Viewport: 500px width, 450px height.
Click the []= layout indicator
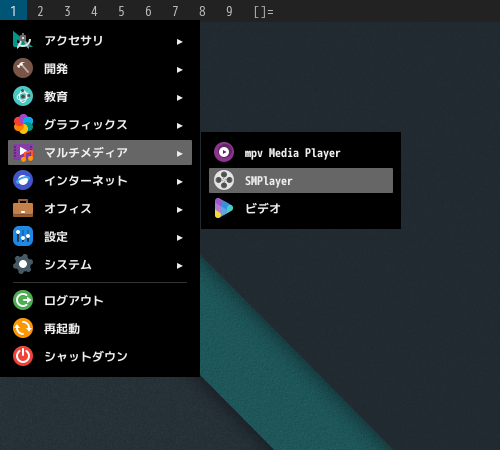pos(263,12)
